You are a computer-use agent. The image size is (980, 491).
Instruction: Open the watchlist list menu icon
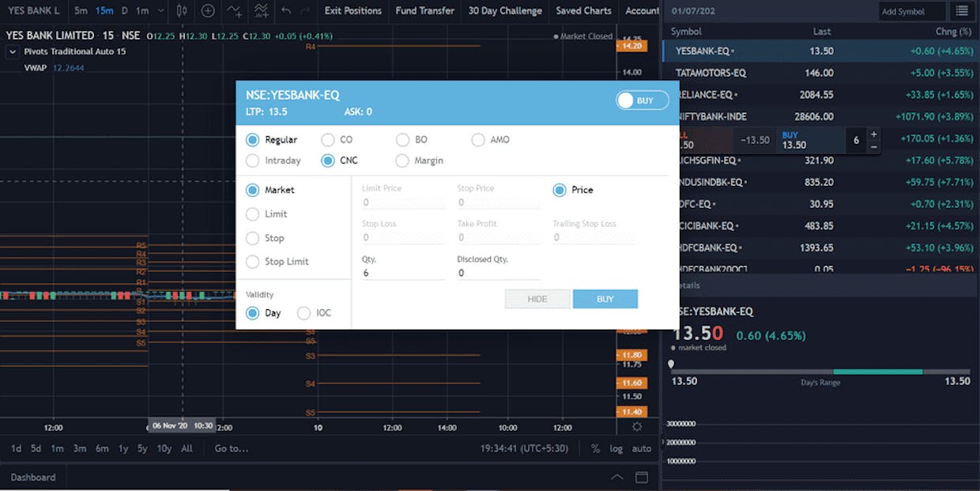point(961,11)
